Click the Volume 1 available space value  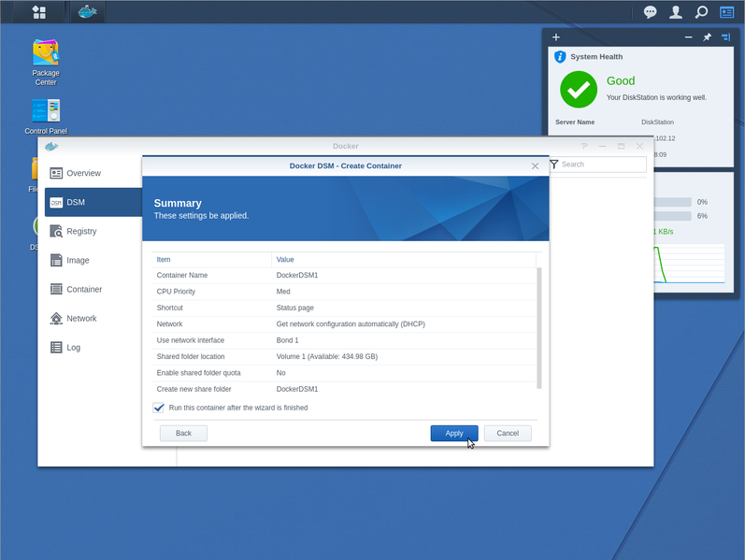tap(327, 356)
